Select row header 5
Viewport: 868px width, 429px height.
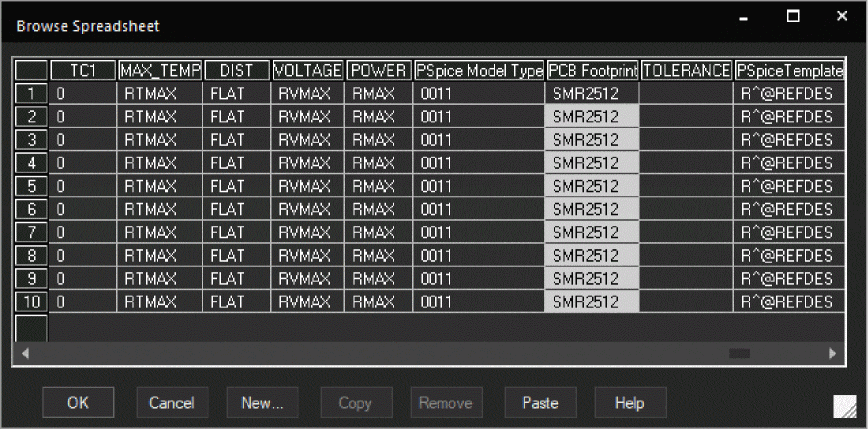tap(32, 187)
